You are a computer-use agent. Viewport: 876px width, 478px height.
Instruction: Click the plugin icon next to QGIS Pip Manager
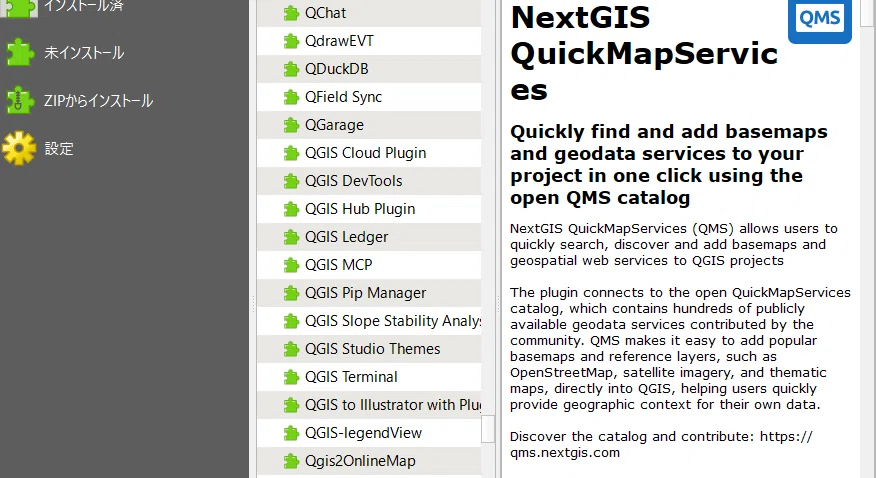pos(291,293)
